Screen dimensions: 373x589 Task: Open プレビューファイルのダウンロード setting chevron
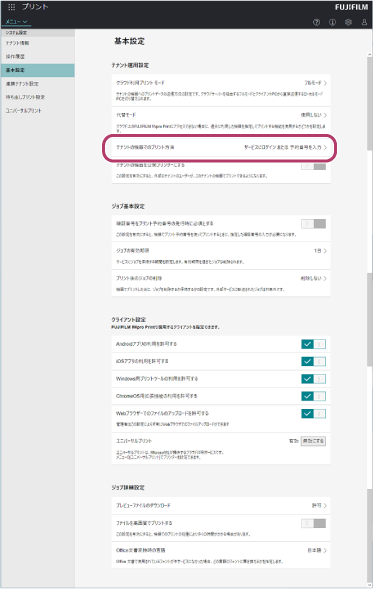(x=325, y=506)
